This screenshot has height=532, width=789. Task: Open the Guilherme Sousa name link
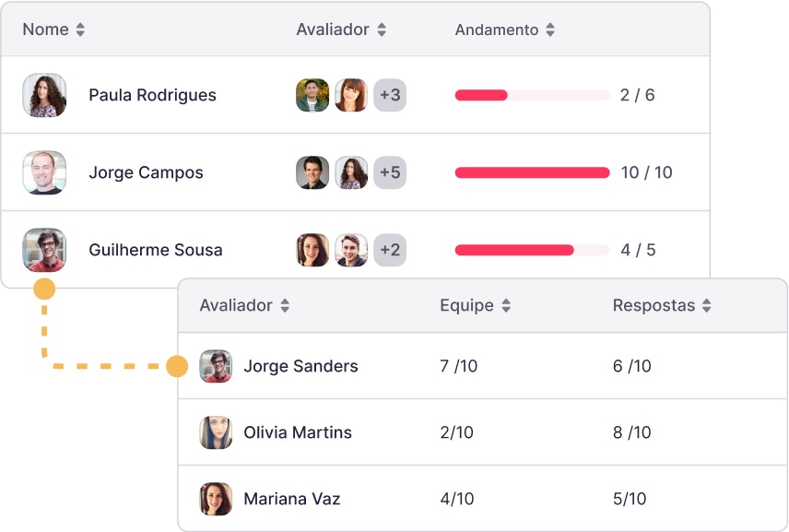[x=155, y=250]
